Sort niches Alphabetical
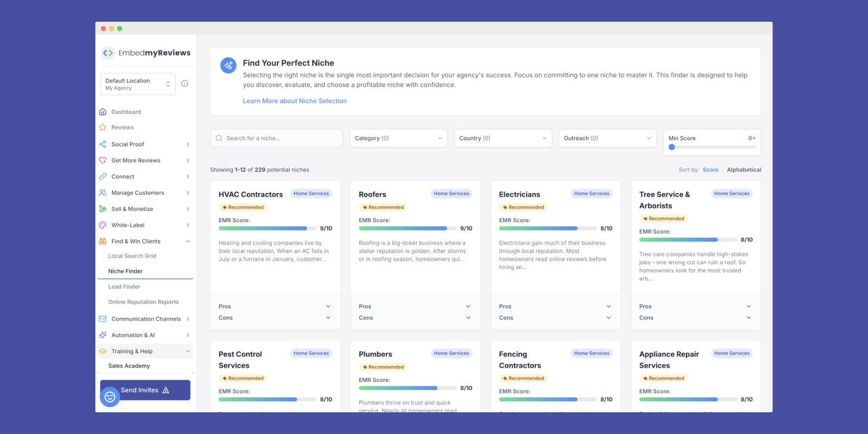The width and height of the screenshot is (868, 434). 744,170
